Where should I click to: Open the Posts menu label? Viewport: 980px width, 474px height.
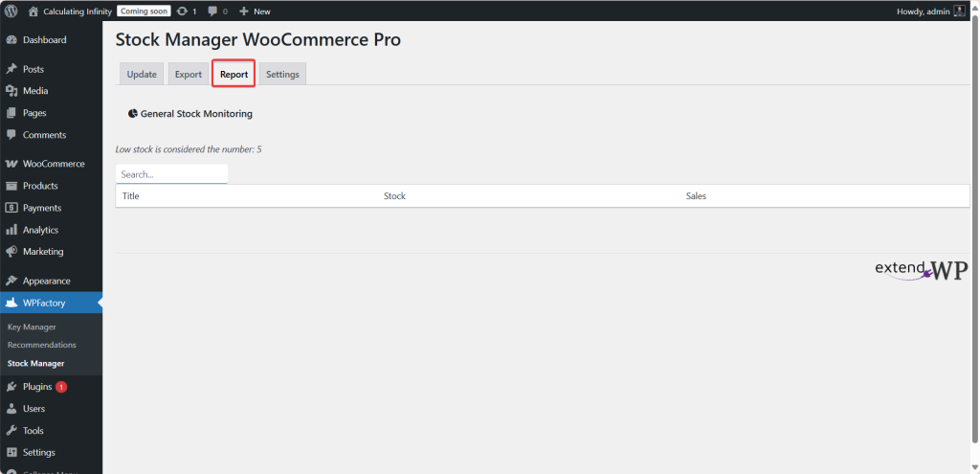[x=33, y=69]
